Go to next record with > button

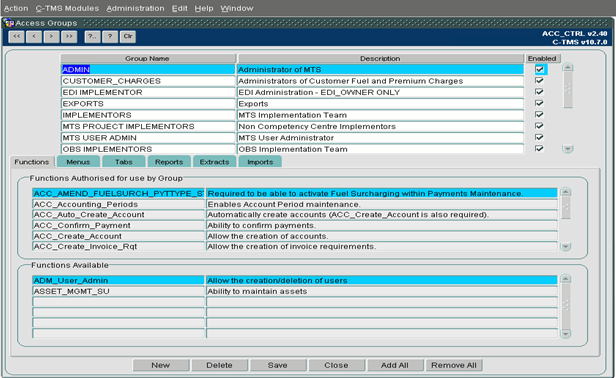pyautogui.click(x=51, y=37)
